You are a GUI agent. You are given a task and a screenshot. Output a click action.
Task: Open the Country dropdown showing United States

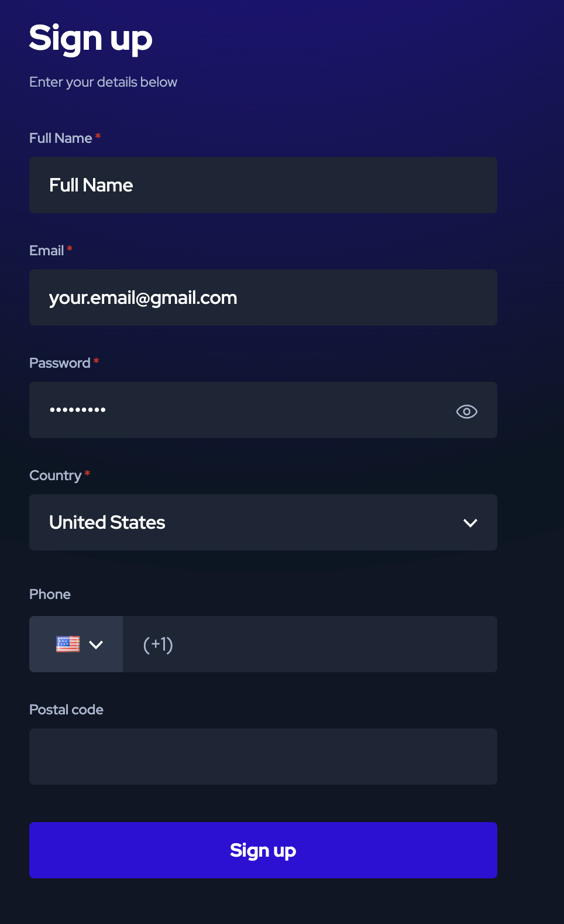pyautogui.click(x=263, y=522)
